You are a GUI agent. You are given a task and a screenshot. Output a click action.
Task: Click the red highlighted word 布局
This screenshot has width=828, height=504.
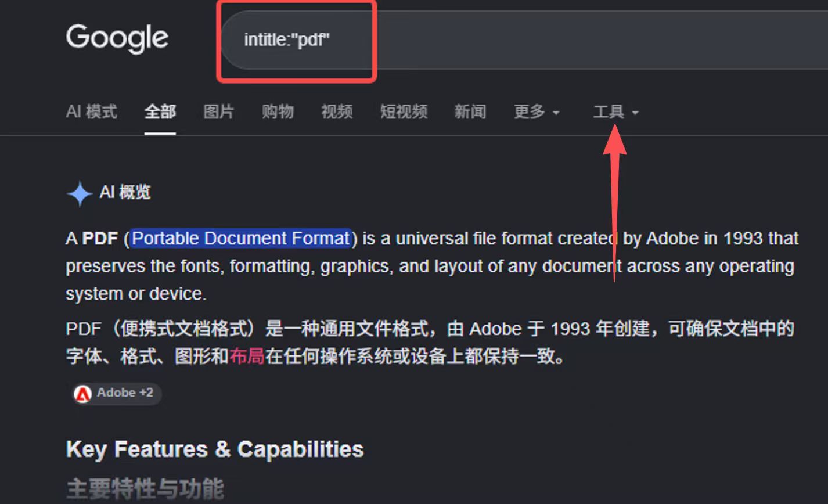tap(247, 356)
